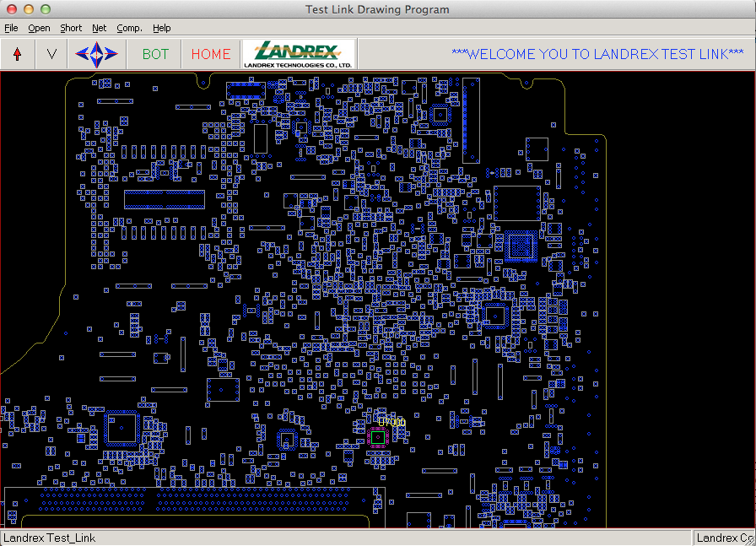Open the Short menu

tap(71, 28)
